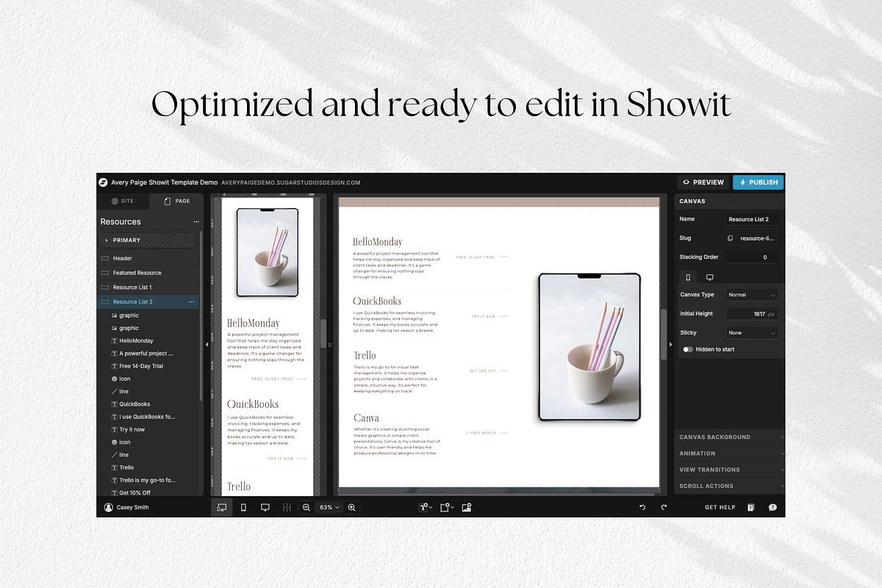Screen dimensions: 882x588
Task: Select the 'A powerful project ...' layer
Action: tap(146, 354)
